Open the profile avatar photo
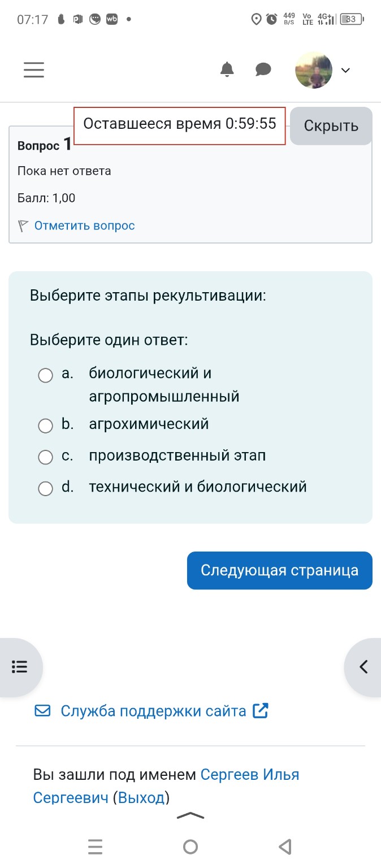Viewport: 381px width, 868px height. click(x=314, y=70)
